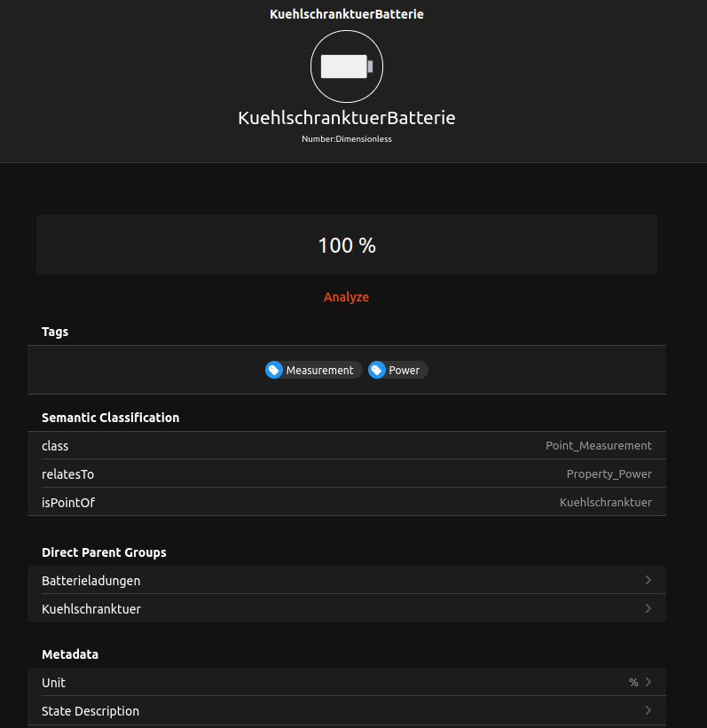Viewport: 707px width, 728px height.
Task: Click the blue Power tag icon
Action: pos(378,370)
